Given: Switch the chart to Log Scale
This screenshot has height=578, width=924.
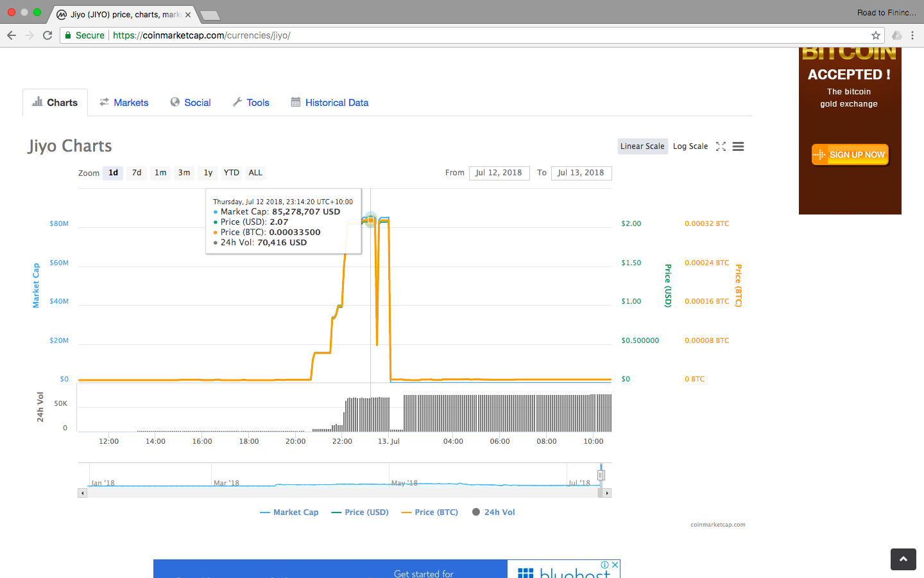Looking at the screenshot, I should click(x=690, y=146).
